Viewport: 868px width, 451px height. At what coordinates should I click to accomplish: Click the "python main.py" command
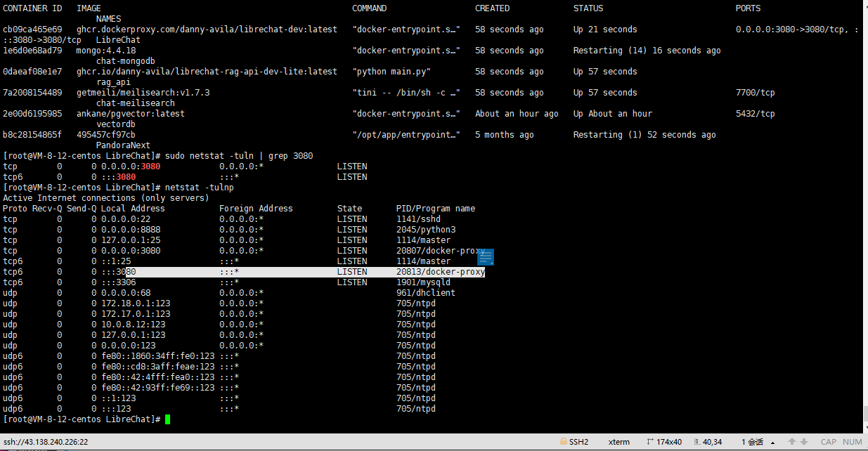pos(391,72)
